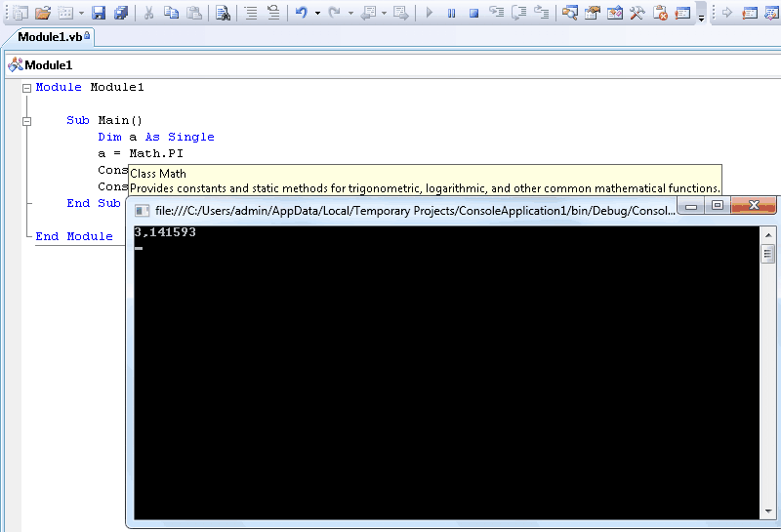The image size is (781, 532).
Task: Click the 3,141593 output in the console
Action: (x=165, y=232)
